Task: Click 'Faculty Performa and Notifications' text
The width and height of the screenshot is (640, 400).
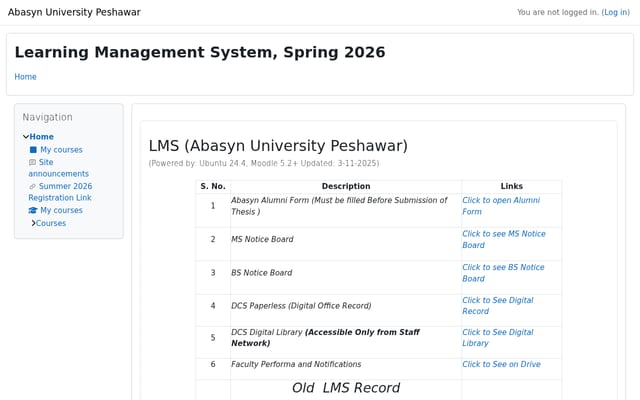Action: pos(296,364)
